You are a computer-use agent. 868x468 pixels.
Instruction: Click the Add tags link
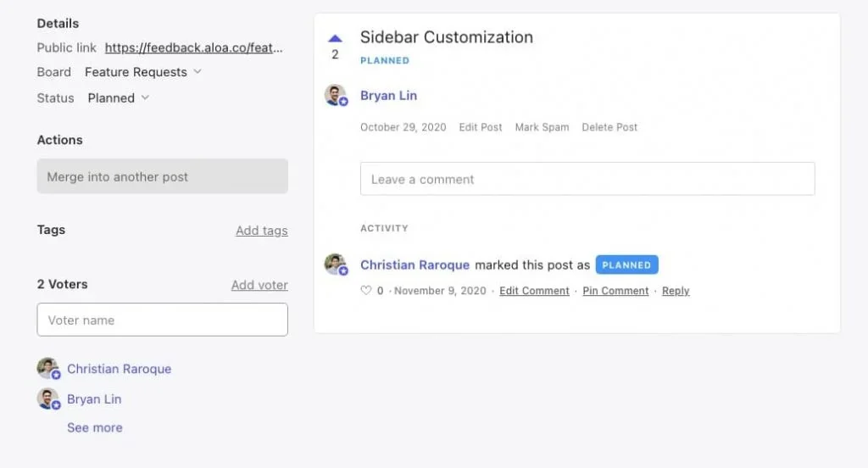tap(261, 231)
